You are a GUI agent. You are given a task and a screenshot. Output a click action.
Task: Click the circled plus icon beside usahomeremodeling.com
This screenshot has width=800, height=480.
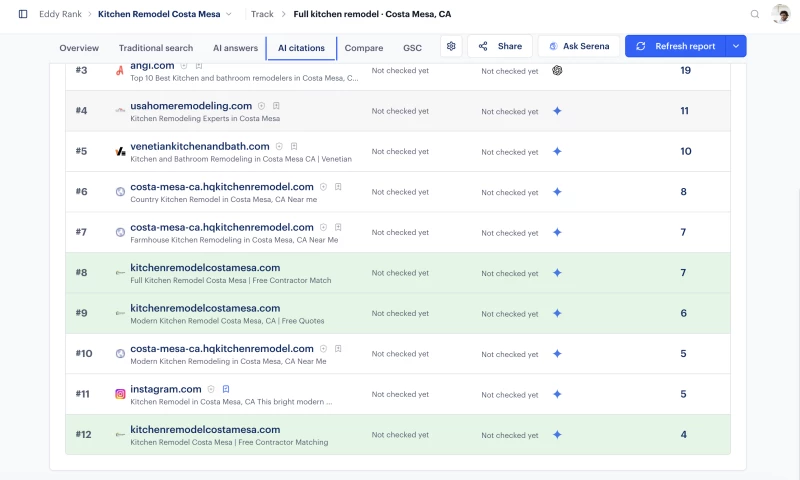point(261,106)
